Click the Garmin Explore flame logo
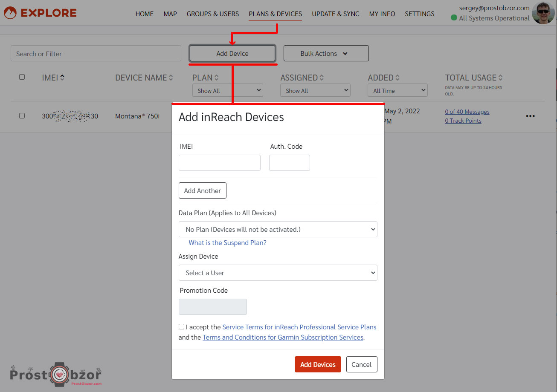The height and width of the screenshot is (392, 557). pyautogui.click(x=10, y=13)
